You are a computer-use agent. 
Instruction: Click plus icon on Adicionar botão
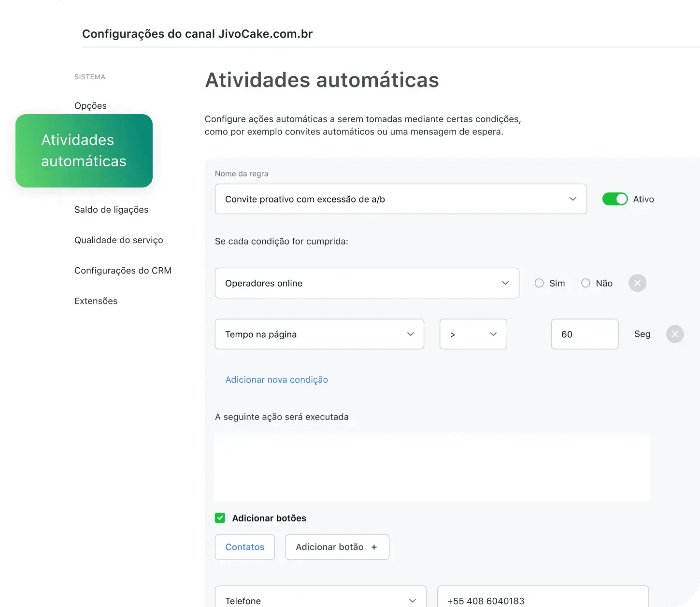point(374,547)
